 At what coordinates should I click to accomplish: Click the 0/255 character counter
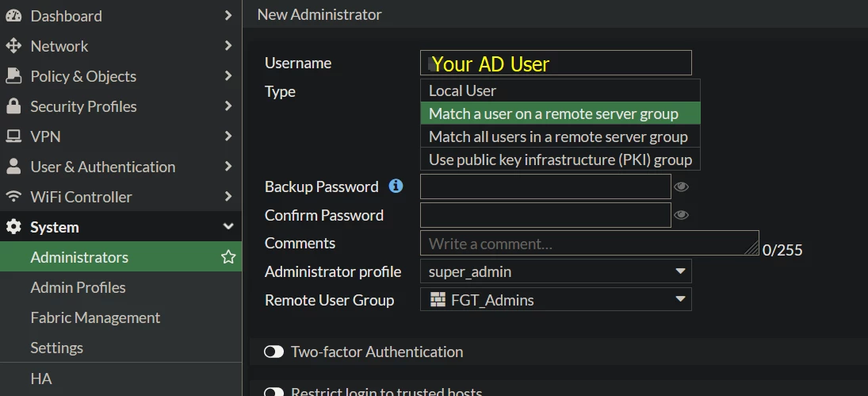tap(782, 250)
